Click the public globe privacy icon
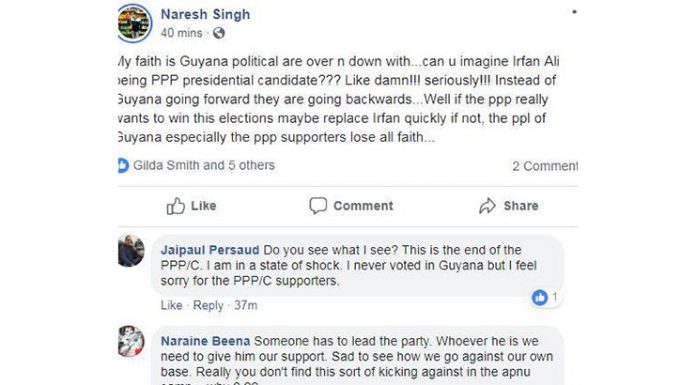 [219, 33]
